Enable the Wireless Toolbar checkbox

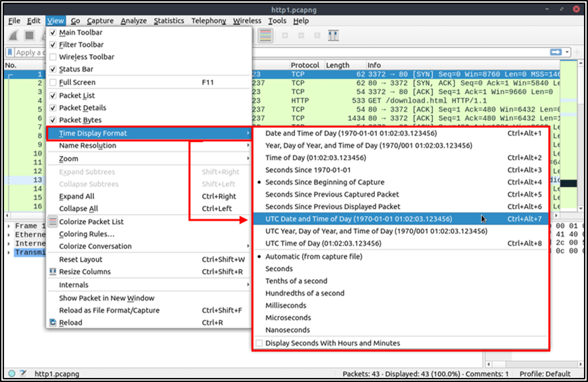(x=53, y=57)
